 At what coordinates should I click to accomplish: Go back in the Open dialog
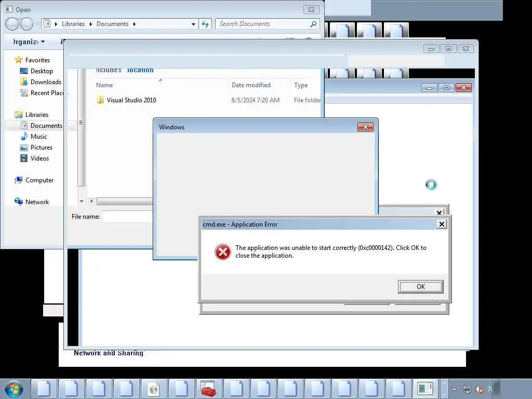pyautogui.click(x=12, y=24)
